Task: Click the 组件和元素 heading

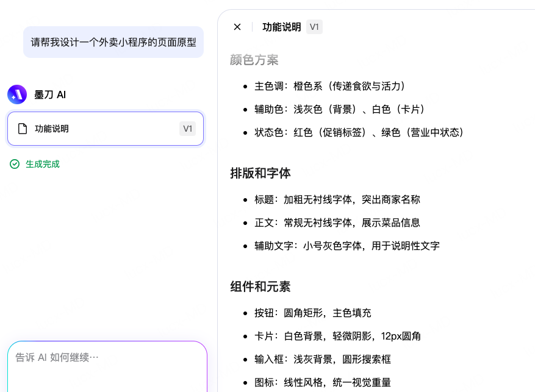Action: [x=260, y=287]
